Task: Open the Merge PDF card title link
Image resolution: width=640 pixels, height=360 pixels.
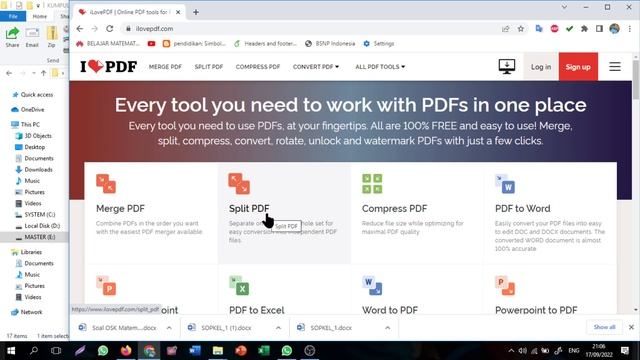Action: pyautogui.click(x=120, y=209)
